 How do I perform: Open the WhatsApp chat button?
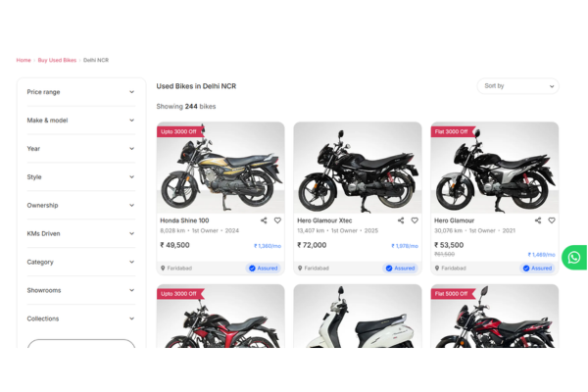click(x=574, y=258)
